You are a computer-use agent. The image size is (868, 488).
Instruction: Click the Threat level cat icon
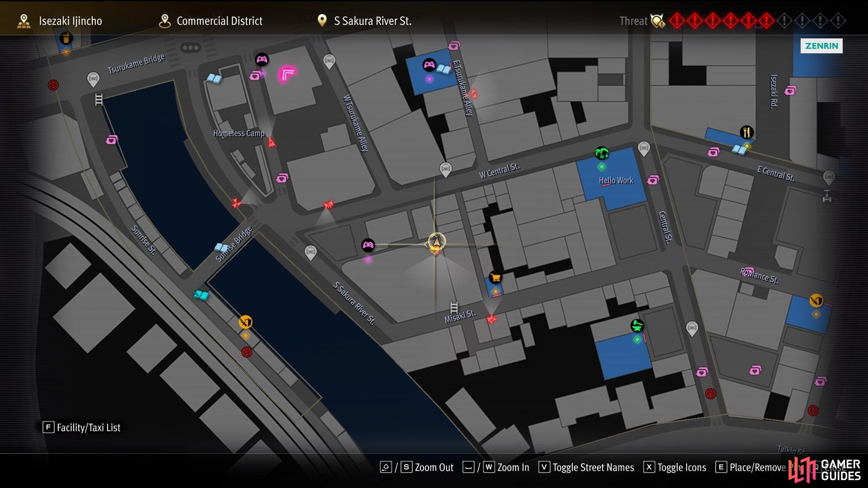[x=658, y=21]
